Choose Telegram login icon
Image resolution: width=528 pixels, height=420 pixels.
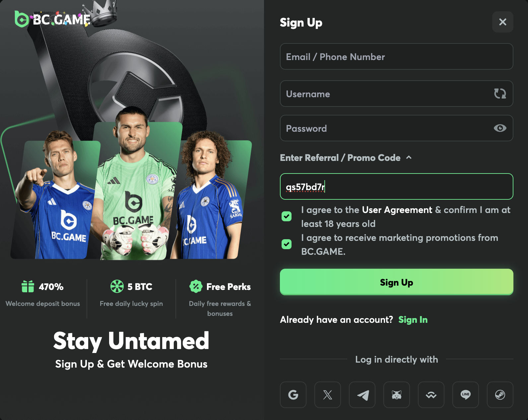(362, 395)
